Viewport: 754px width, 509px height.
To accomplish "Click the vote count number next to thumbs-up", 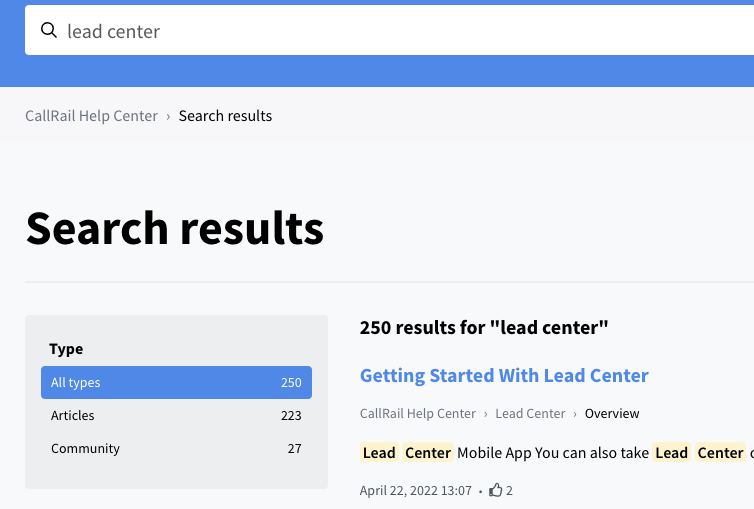I will click(509, 490).
